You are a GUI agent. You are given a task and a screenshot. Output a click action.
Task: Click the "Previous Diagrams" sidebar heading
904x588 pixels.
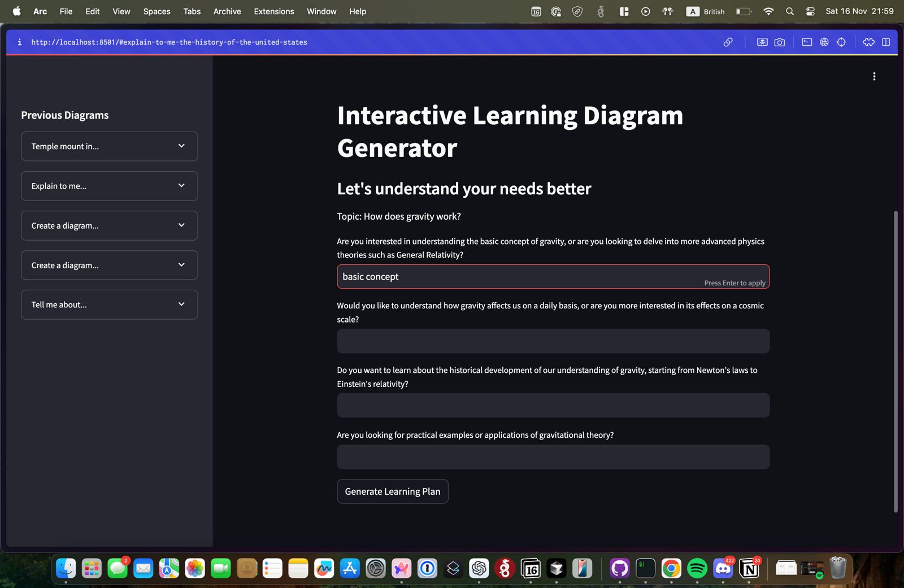(x=65, y=115)
